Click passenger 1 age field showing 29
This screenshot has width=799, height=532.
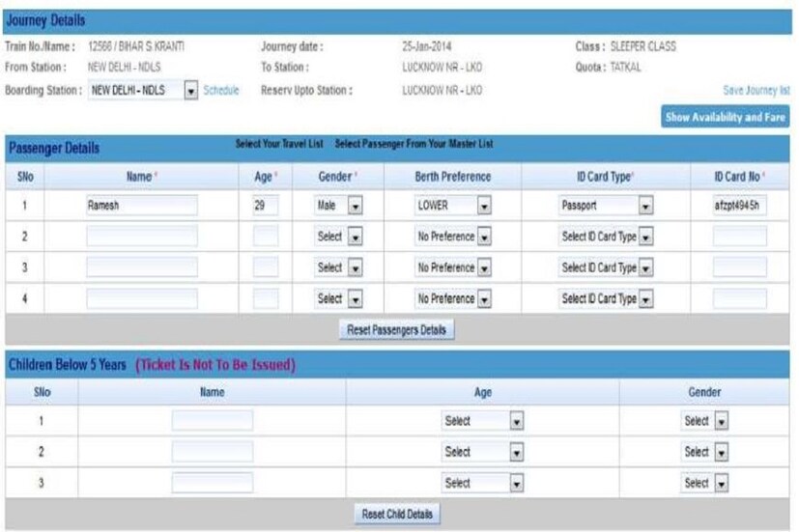[x=266, y=206]
